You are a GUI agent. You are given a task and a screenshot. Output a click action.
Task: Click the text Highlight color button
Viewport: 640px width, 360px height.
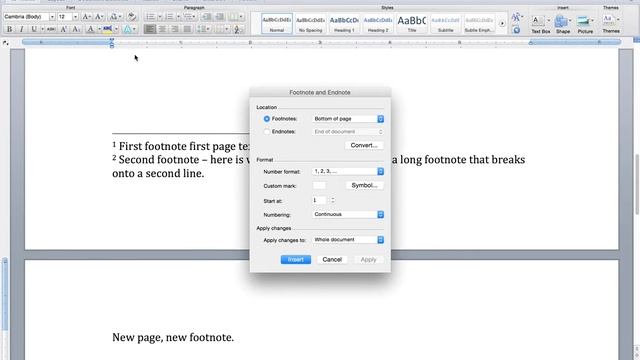107,29
